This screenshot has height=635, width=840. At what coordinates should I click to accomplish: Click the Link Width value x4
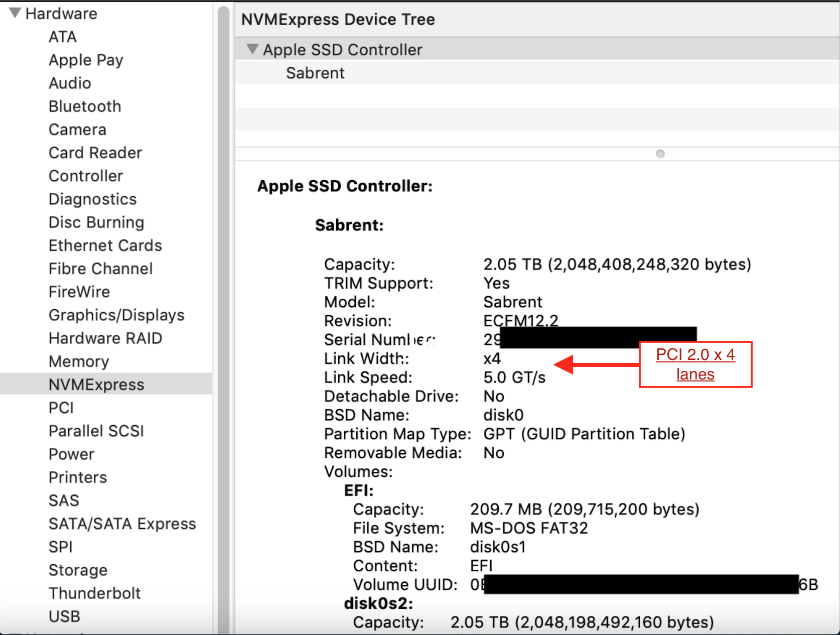pos(492,358)
